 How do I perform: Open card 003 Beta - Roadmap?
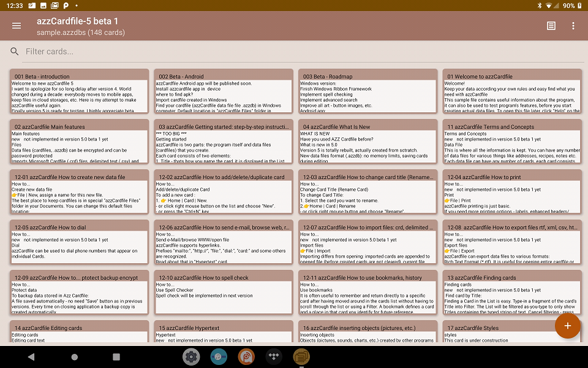pyautogui.click(x=368, y=91)
